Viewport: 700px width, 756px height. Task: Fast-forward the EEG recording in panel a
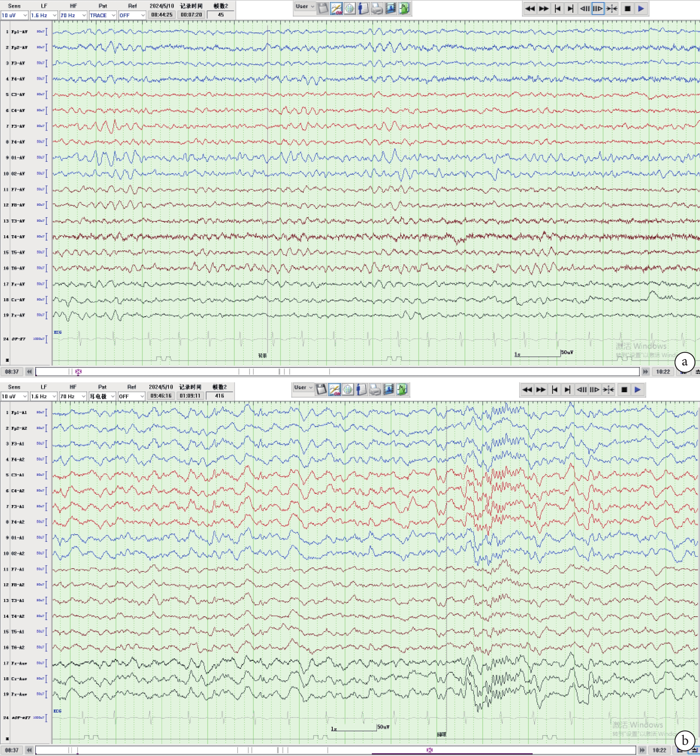544,8
